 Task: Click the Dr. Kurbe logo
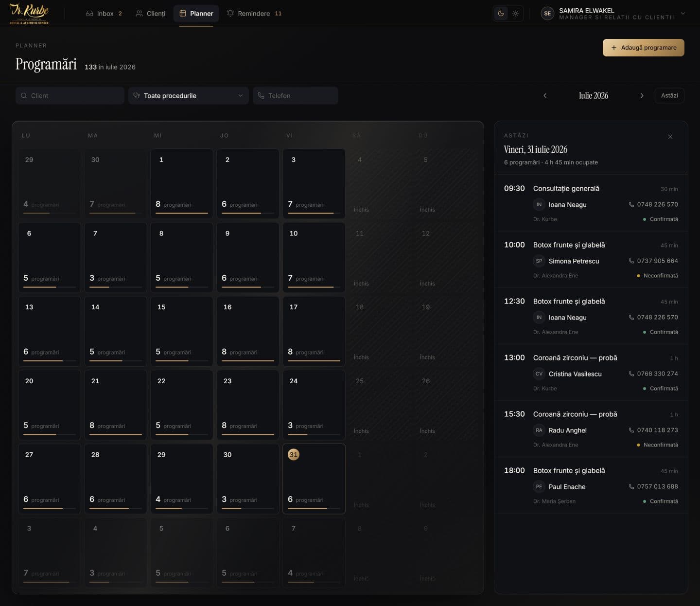coord(29,14)
